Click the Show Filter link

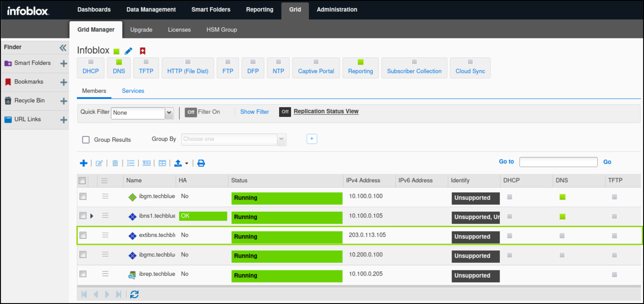254,112
